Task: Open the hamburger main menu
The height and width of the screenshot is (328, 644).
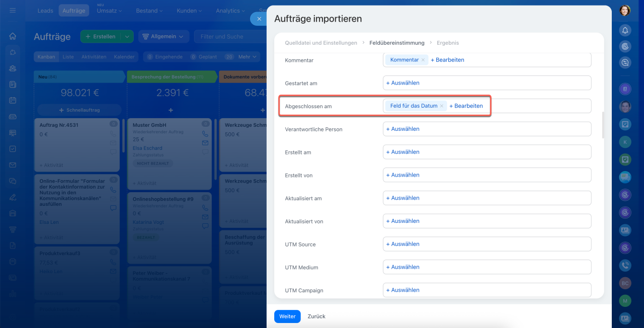Action: tap(13, 10)
